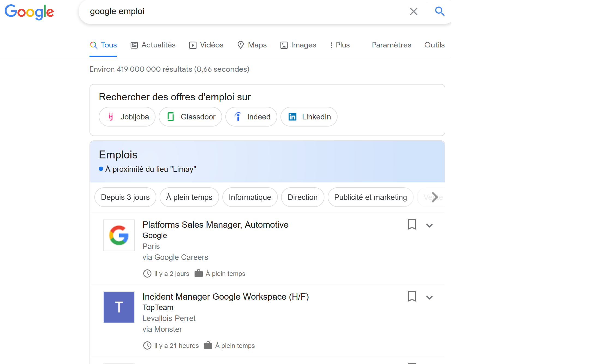Expand the Plus menu
The width and height of the screenshot is (606, 364).
pos(340,45)
